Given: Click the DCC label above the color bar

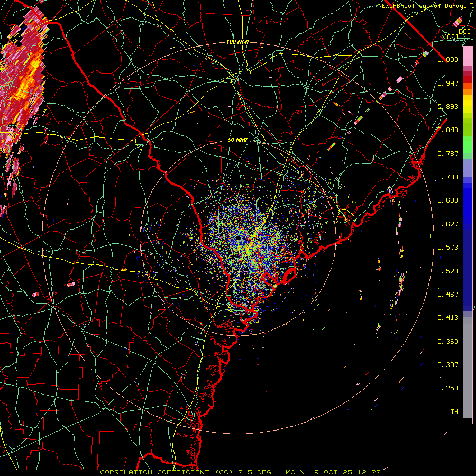Looking at the screenshot, I should pos(464,32).
